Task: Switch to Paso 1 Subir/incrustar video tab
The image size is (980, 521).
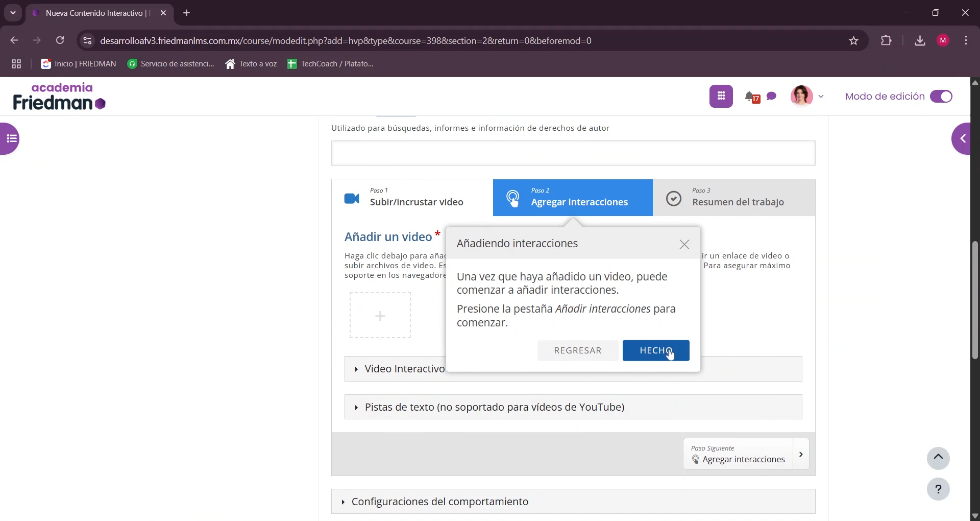Action: [412, 198]
